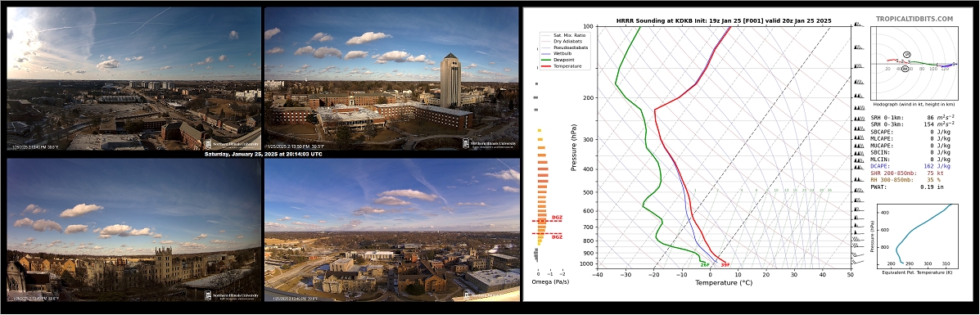Open the webcam view with the tall tower
Image resolution: width=980 pixels, height=315 pixels.
(x=392, y=79)
